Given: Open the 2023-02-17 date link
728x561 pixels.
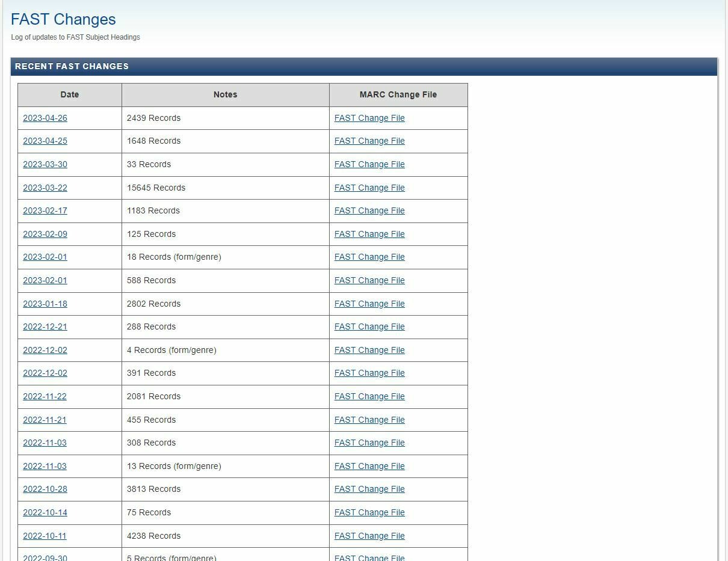Looking at the screenshot, I should [45, 210].
